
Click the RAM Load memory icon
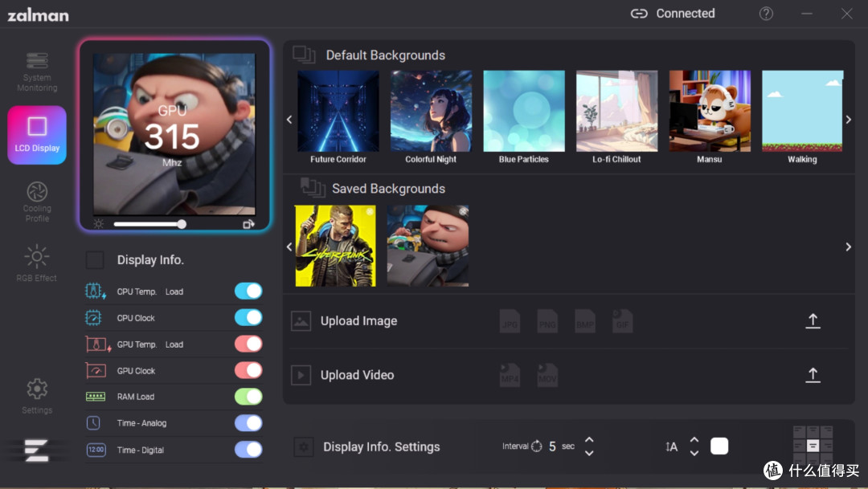pyautogui.click(x=95, y=397)
